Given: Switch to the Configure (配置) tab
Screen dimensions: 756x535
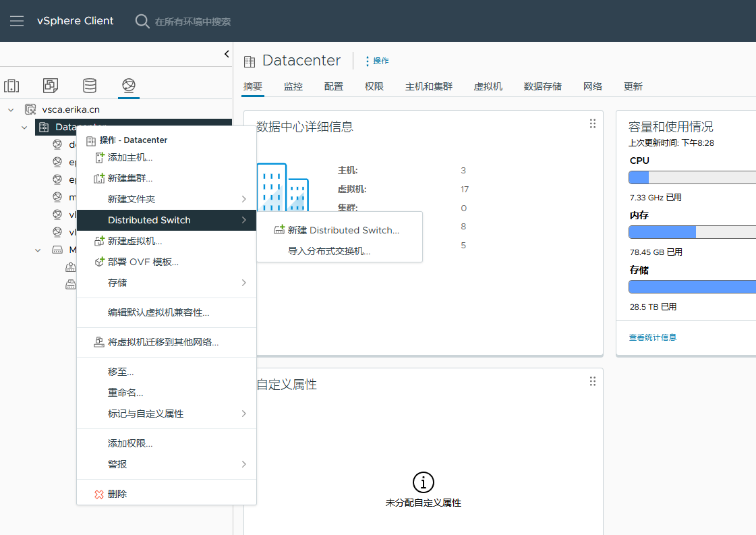Looking at the screenshot, I should 334,86.
